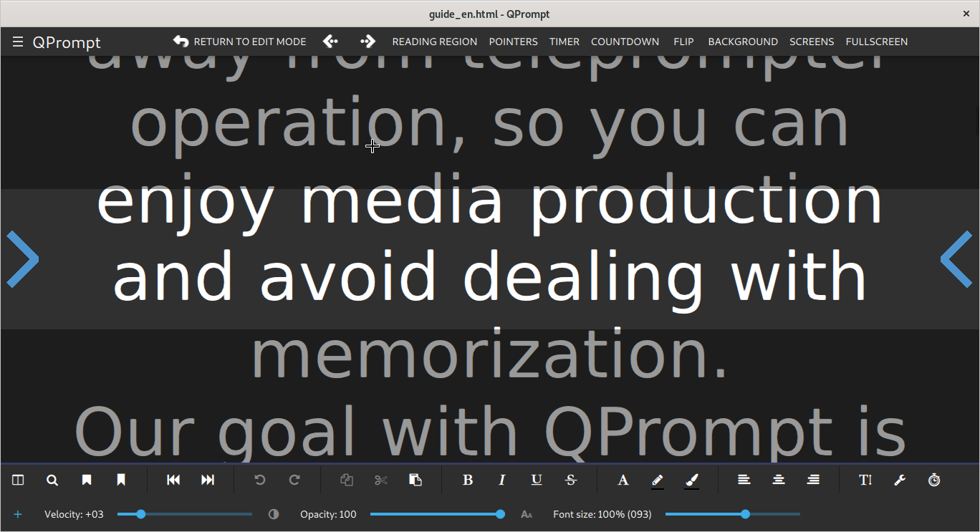Image resolution: width=980 pixels, height=532 pixels.
Task: Click the search magnifier icon
Action: [x=52, y=480]
